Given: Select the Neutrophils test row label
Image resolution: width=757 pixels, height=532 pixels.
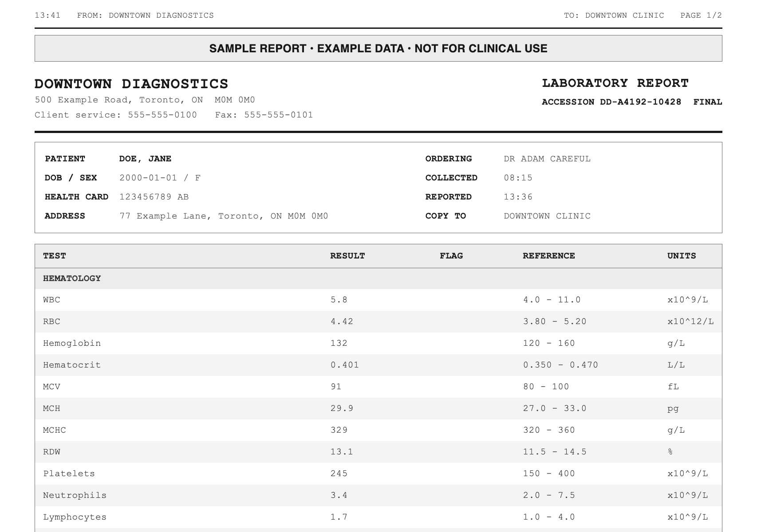Looking at the screenshot, I should [x=75, y=495].
